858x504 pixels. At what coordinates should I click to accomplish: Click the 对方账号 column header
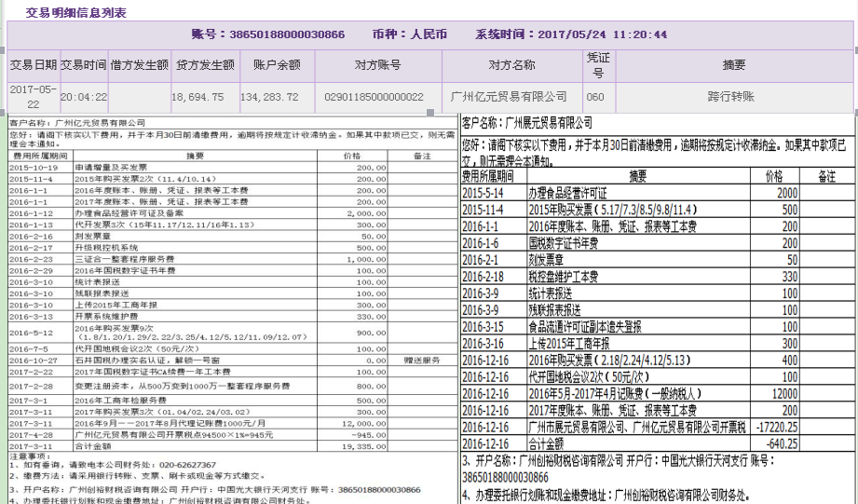pyautogui.click(x=377, y=64)
